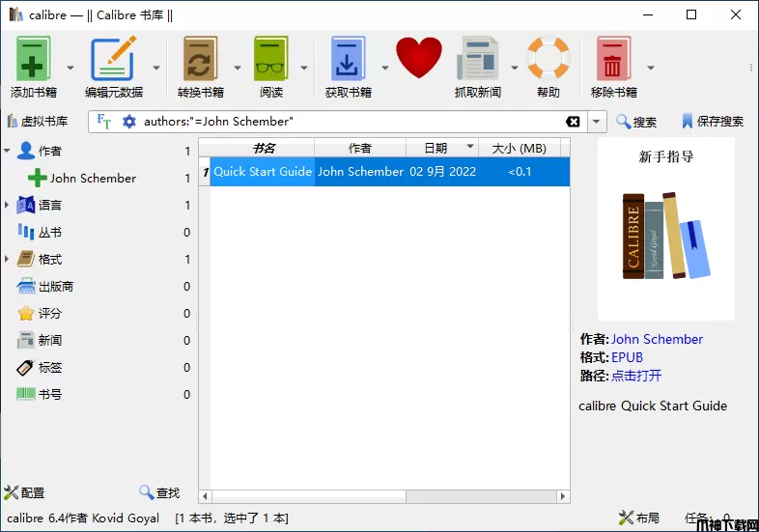This screenshot has width=759, height=532.
Task: Click the 出版商 (Publisher) category icon
Action: [26, 286]
